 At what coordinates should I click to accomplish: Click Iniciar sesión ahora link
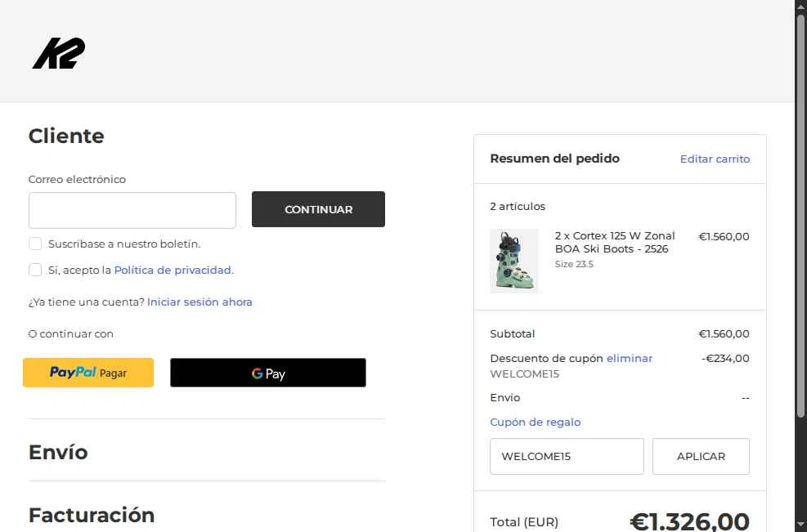tap(200, 302)
